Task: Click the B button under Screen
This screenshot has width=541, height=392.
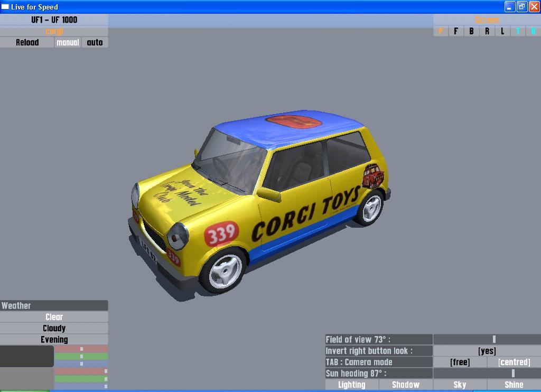Action: 472,31
